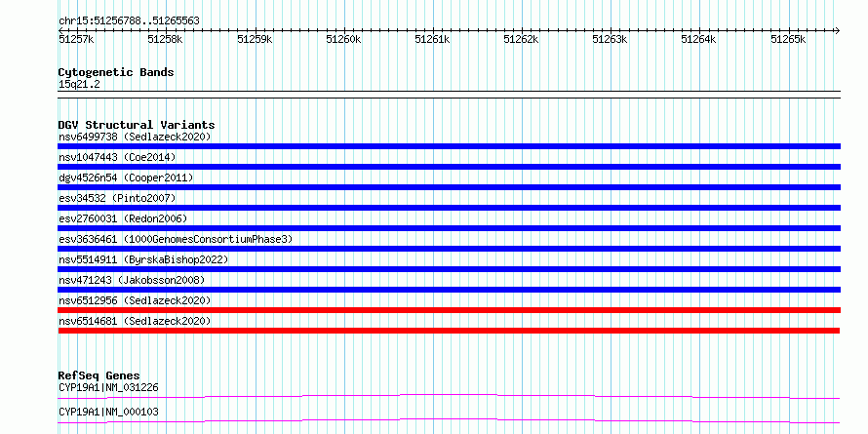Click the 51264k ruler tick label
Image resolution: width=868 pixels, height=434 pixels.
point(698,40)
